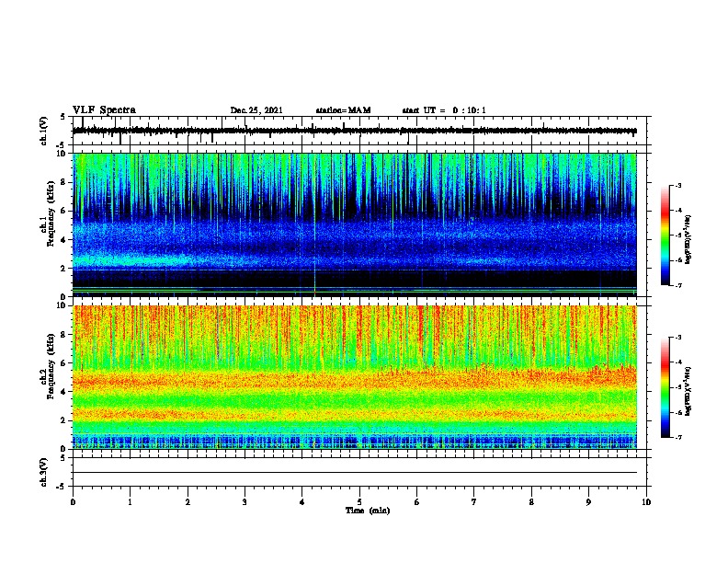
Task: Click the time axis tick label "7"
Action: [x=474, y=502]
